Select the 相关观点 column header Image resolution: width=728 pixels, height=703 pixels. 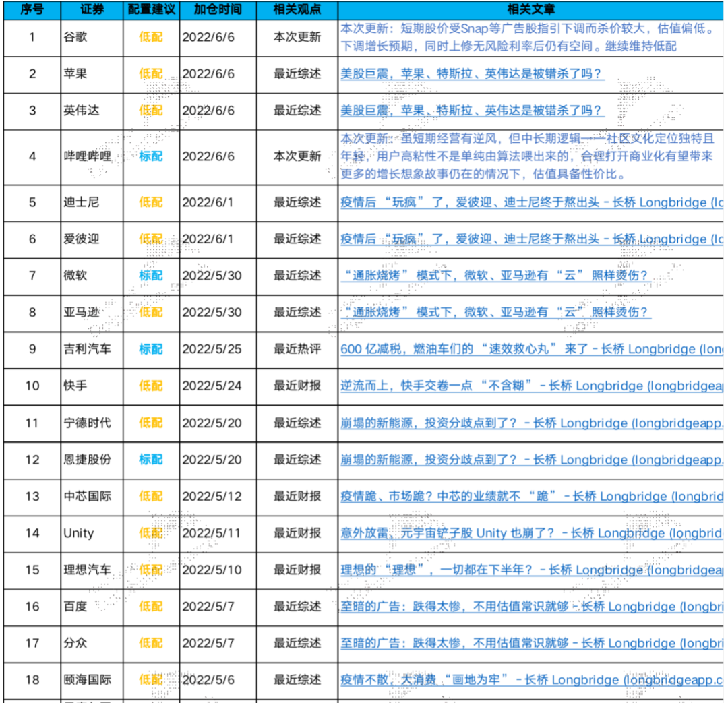[x=297, y=9]
